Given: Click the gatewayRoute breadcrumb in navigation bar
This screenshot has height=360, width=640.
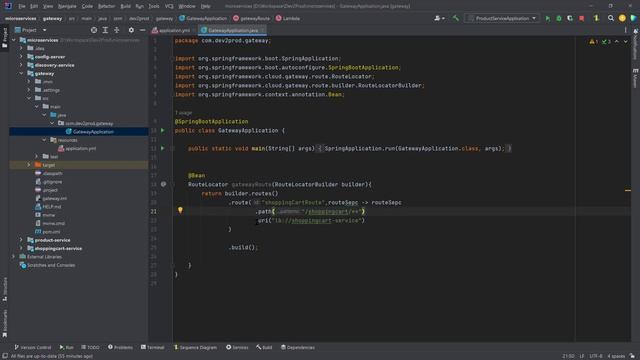Looking at the screenshot, I should 251,18.
